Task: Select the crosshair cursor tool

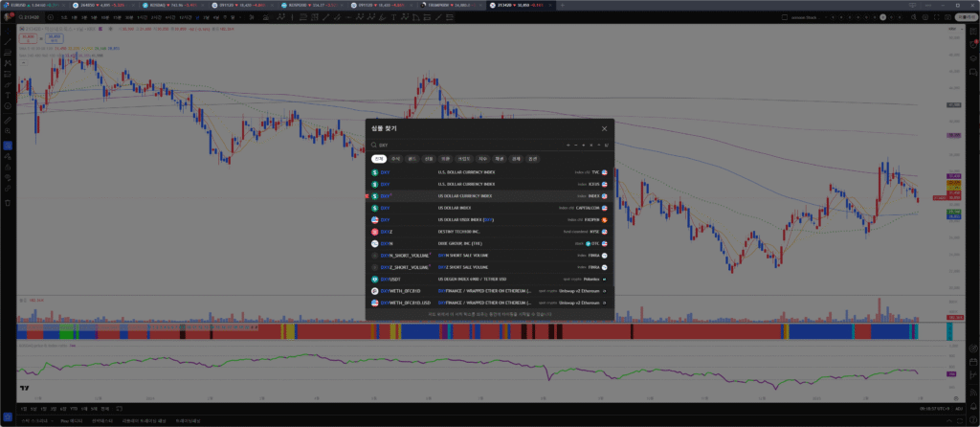Action: (x=8, y=30)
